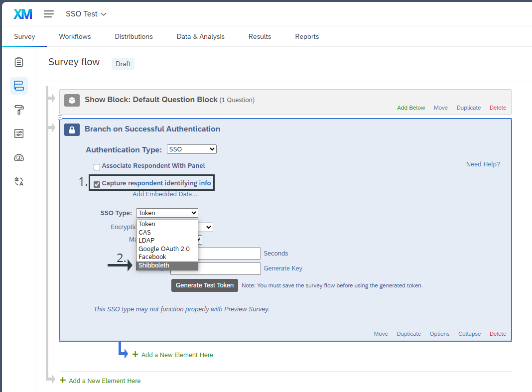This screenshot has width=532, height=392.
Task: Open Look and feel paint roller icon
Action: [x=19, y=110]
